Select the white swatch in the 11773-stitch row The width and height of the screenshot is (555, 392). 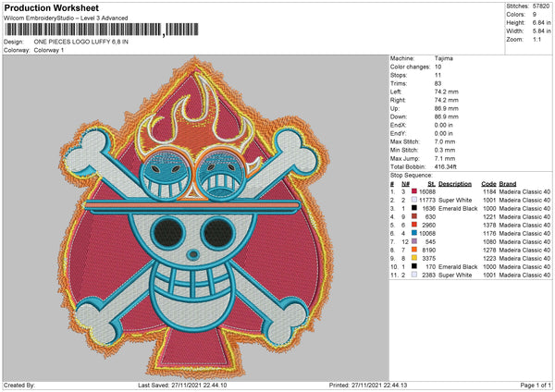point(414,200)
